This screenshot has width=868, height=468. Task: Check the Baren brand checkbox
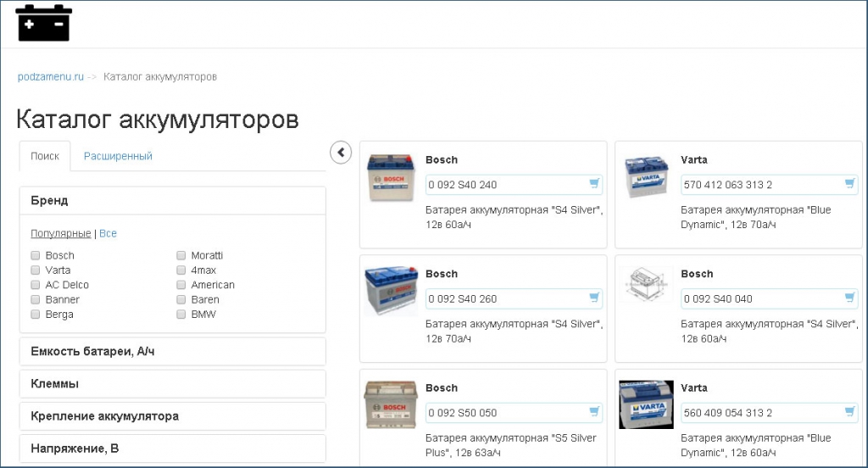181,299
